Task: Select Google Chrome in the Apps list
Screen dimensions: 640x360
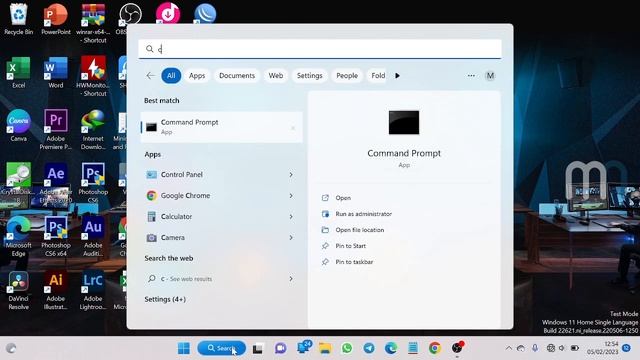Action: tap(222, 196)
